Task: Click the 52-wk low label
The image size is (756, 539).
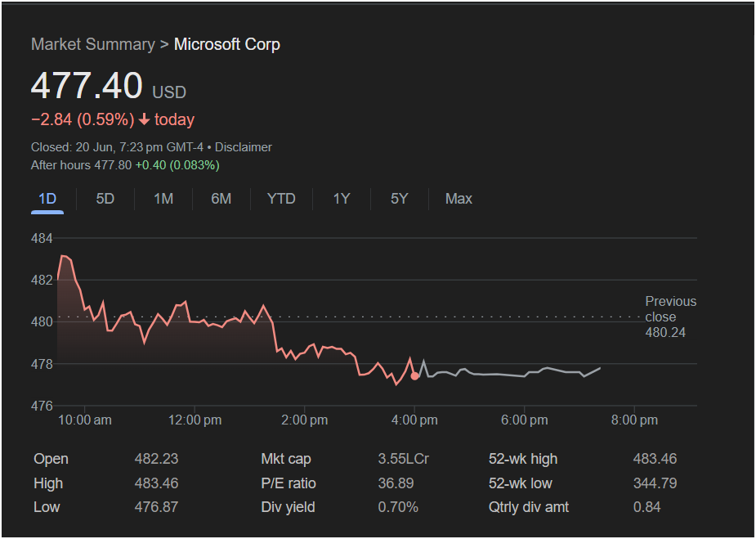Action: tap(521, 483)
